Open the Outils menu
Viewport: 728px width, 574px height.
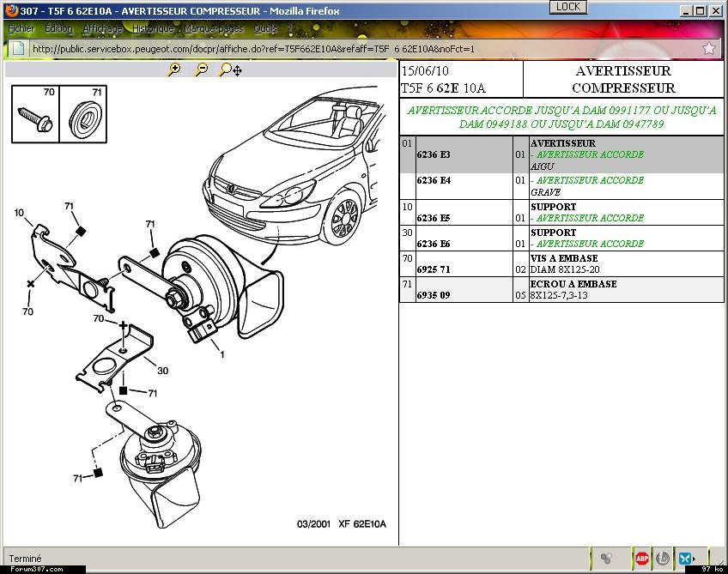[x=265, y=29]
